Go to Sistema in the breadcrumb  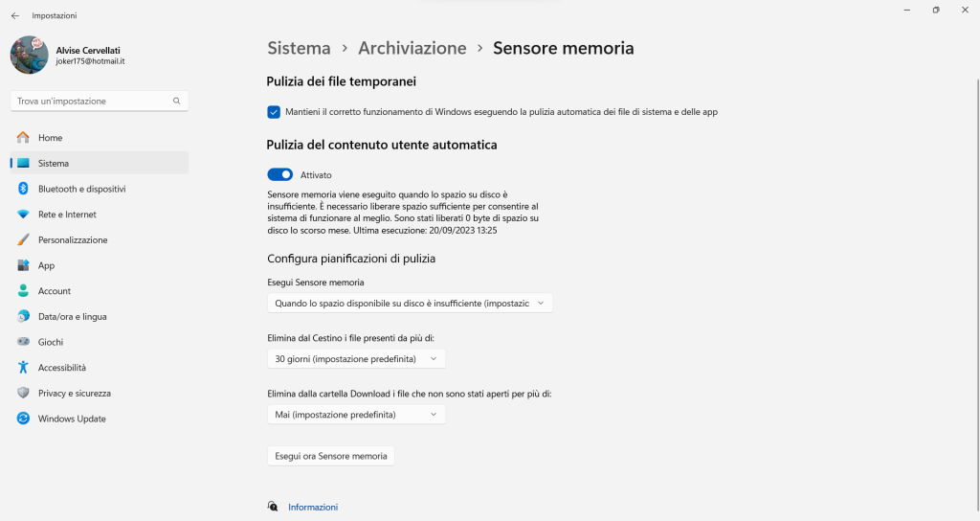click(299, 48)
